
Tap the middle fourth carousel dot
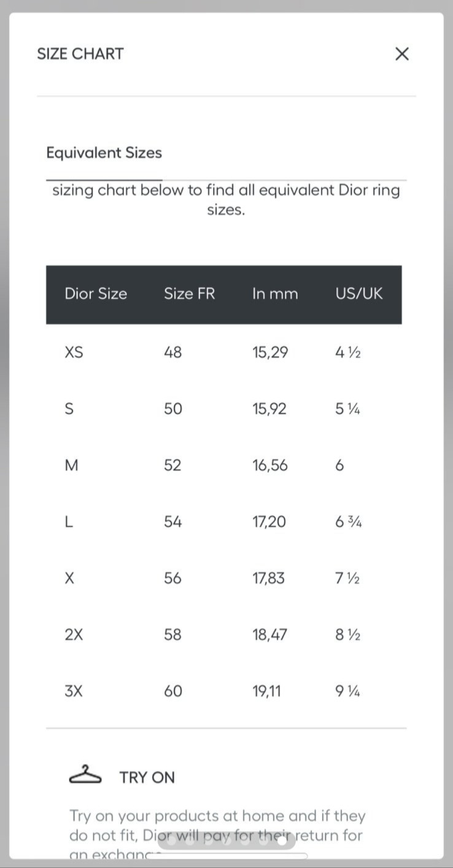[226, 841]
